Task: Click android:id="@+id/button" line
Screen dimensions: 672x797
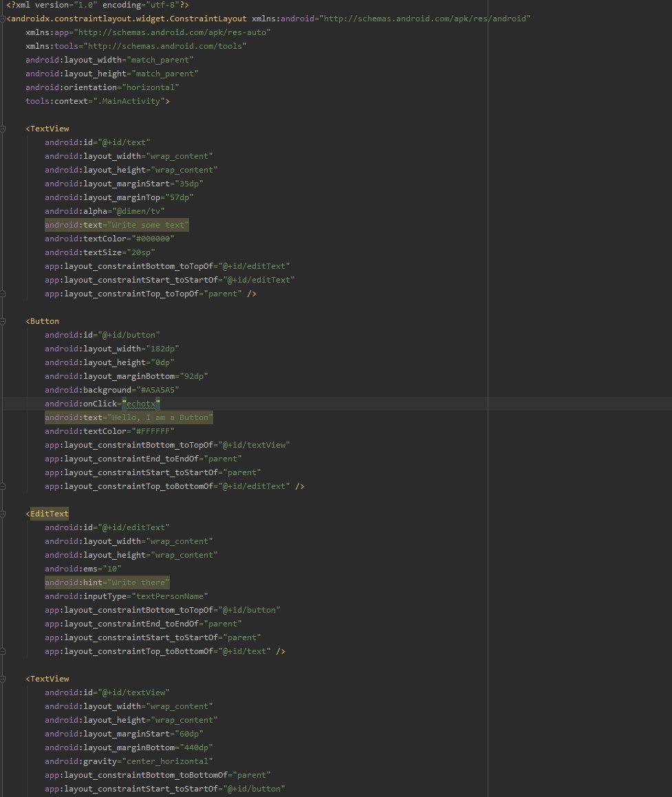Action: tap(102, 335)
